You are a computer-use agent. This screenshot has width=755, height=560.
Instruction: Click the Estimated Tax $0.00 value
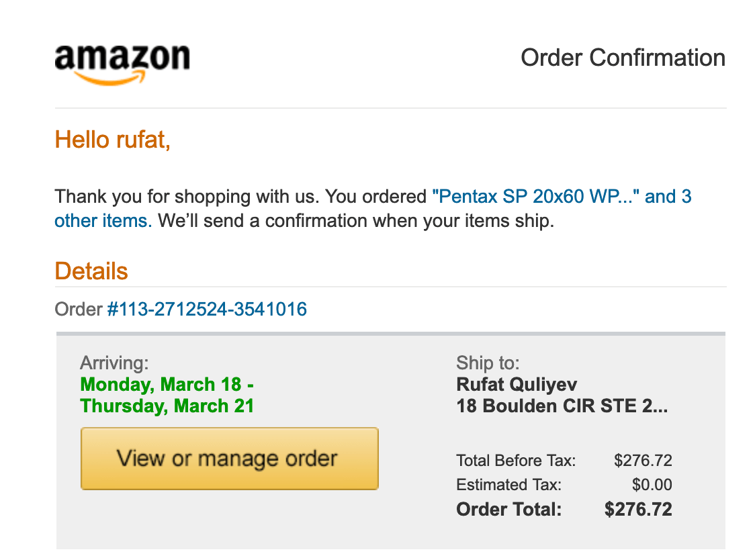(652, 484)
